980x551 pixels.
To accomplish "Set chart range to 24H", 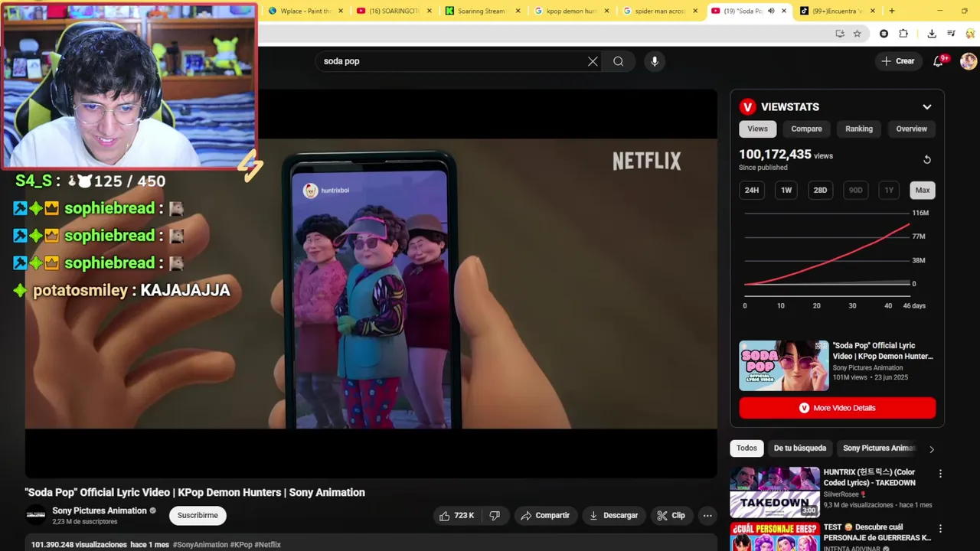I will [x=752, y=191].
